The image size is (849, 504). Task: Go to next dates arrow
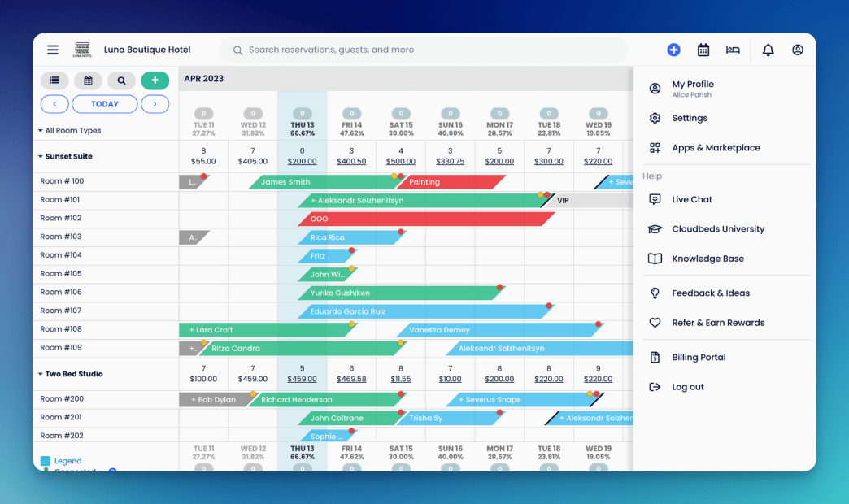pos(155,104)
